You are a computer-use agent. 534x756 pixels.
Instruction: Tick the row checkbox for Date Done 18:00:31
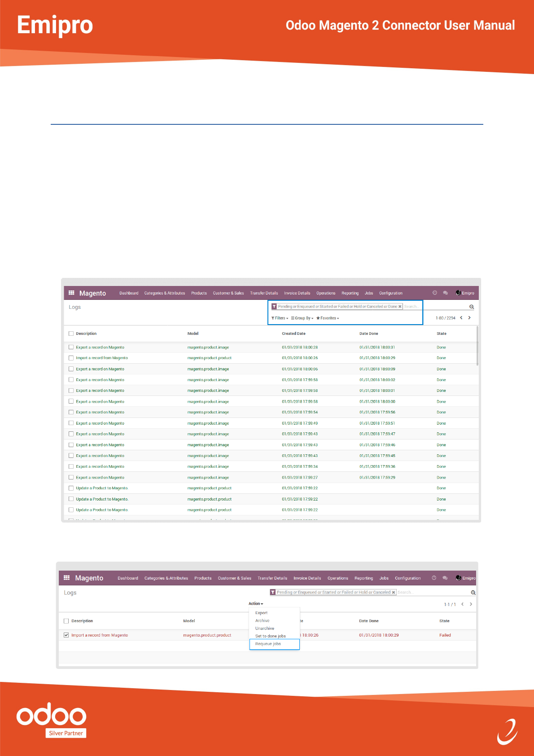71,347
